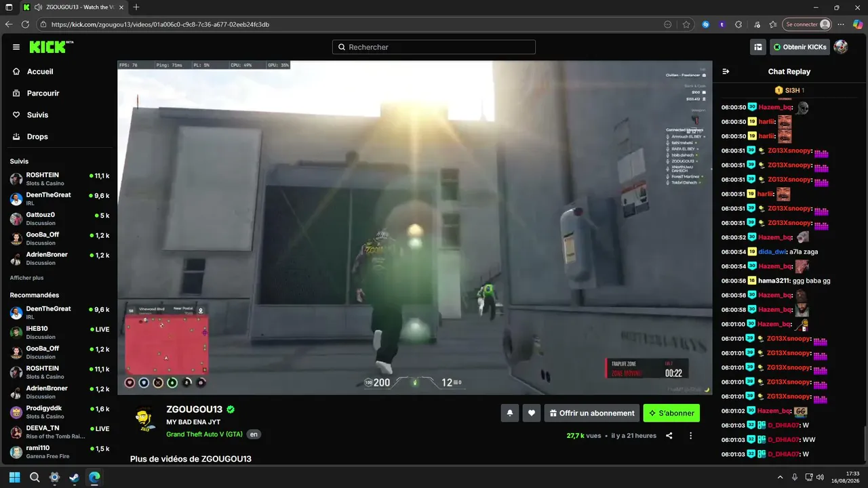
Task: Open the purple 't' browser extension
Action: click(x=722, y=24)
